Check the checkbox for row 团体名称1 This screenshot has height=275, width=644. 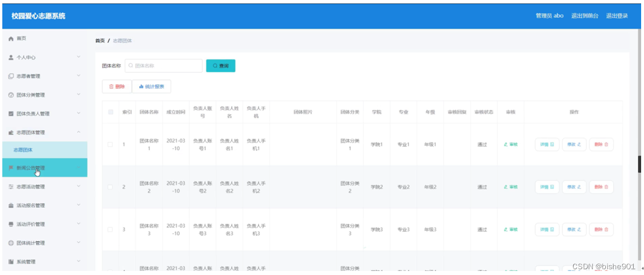point(110,145)
